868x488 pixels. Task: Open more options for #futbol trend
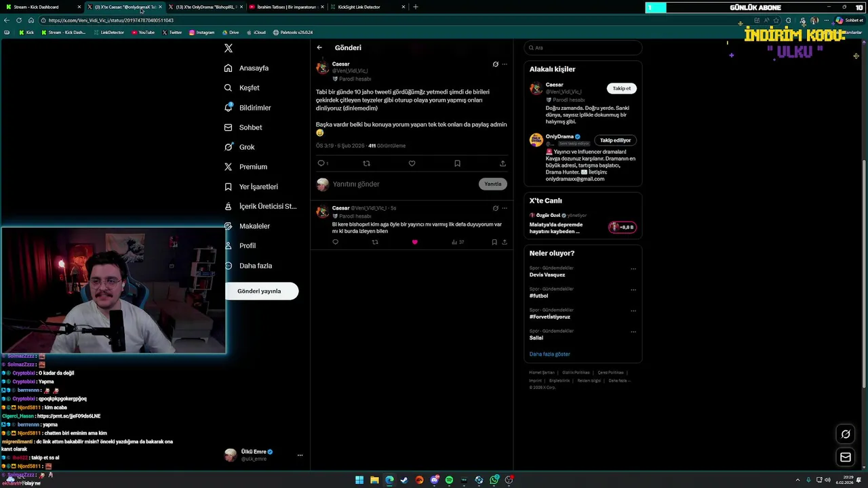[633, 289]
